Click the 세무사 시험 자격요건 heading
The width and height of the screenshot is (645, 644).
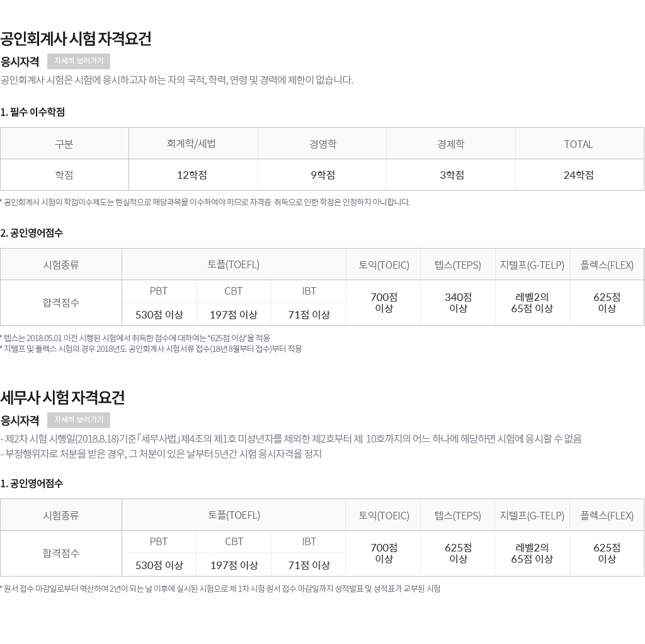(62, 397)
